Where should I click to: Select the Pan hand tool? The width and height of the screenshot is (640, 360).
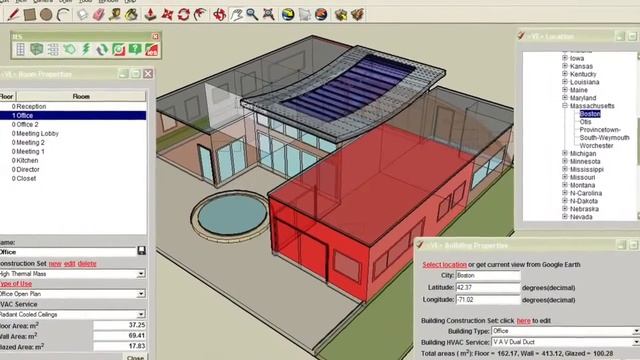pos(236,15)
